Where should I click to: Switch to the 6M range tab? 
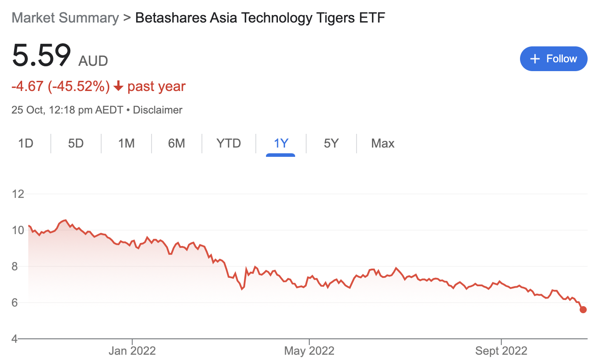176,144
